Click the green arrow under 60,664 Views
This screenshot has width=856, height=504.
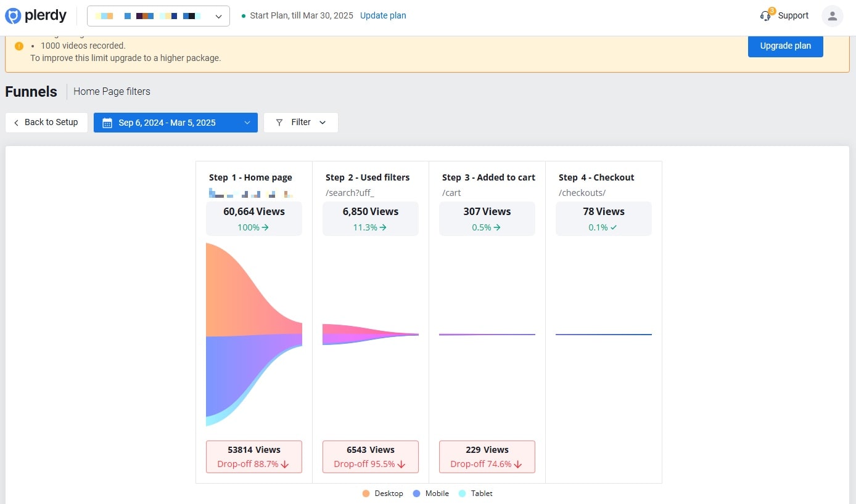[264, 227]
